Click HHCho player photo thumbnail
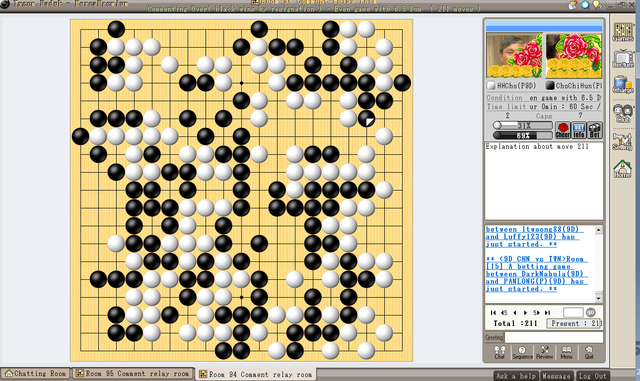 click(x=514, y=56)
